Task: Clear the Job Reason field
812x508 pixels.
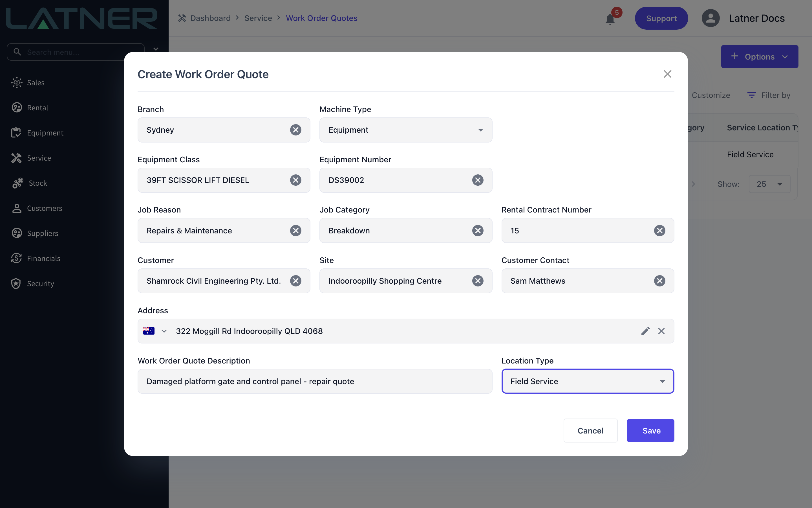Action: [295, 231]
